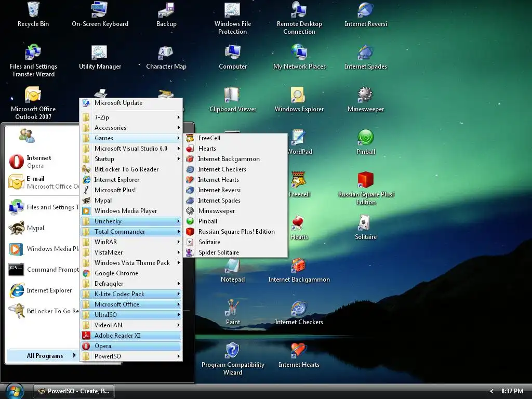Open Internet Checkers desktop icon
The height and width of the screenshot is (399, 532).
coord(299,312)
